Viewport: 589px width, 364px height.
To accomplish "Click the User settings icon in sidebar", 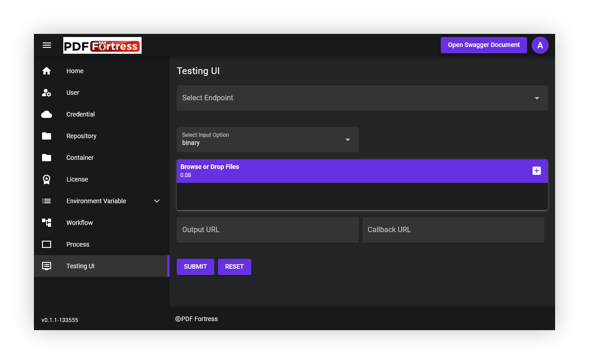I will [x=47, y=93].
